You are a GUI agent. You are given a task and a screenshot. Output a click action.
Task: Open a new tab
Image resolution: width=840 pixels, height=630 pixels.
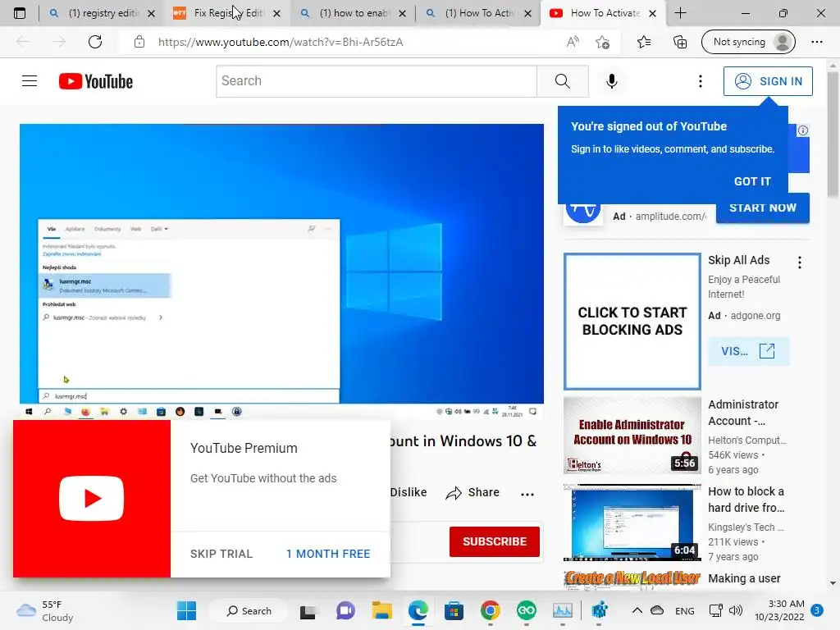tap(680, 13)
